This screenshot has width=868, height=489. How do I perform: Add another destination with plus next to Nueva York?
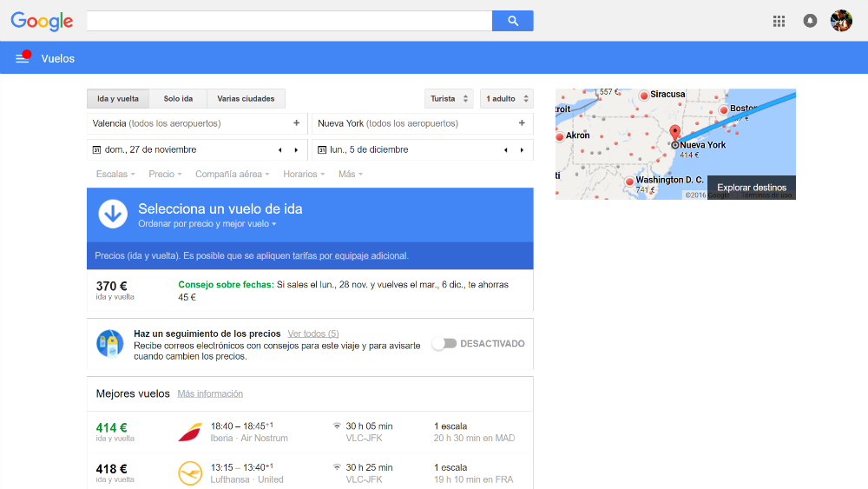[522, 123]
